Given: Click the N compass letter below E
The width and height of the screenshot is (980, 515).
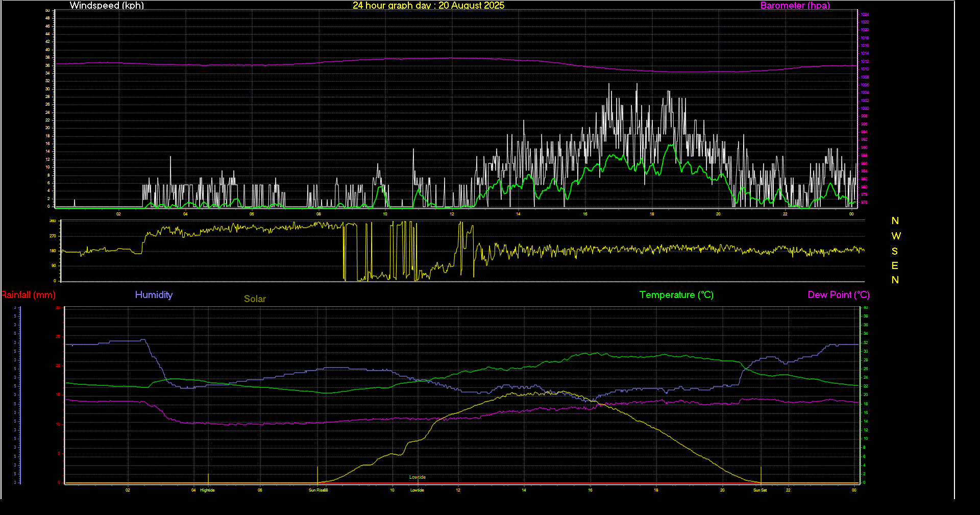Looking at the screenshot, I should pos(895,280).
